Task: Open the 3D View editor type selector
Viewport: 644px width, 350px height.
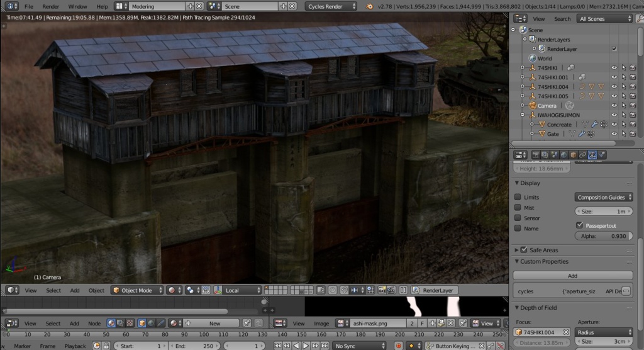Action: (x=13, y=290)
